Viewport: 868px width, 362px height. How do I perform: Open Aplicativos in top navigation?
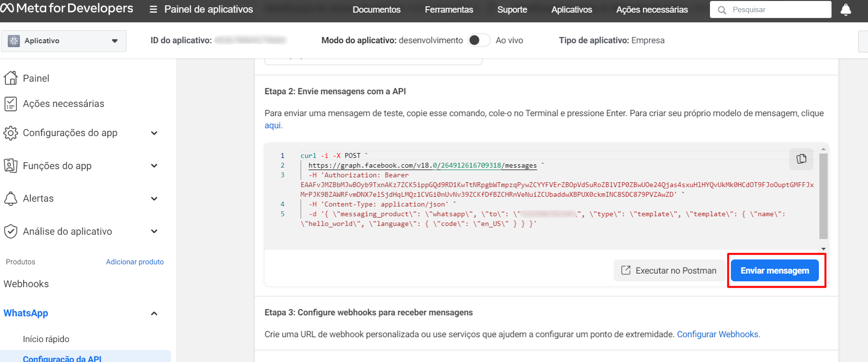point(572,10)
